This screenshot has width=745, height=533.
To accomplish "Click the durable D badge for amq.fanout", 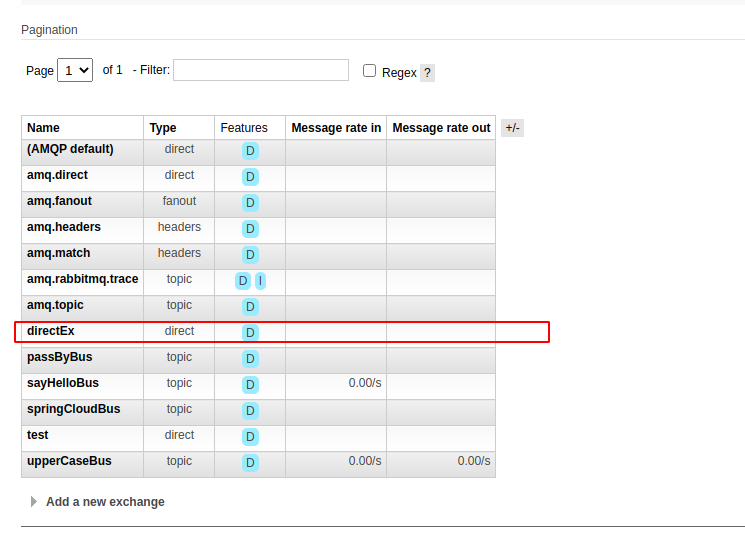I will pos(250,203).
